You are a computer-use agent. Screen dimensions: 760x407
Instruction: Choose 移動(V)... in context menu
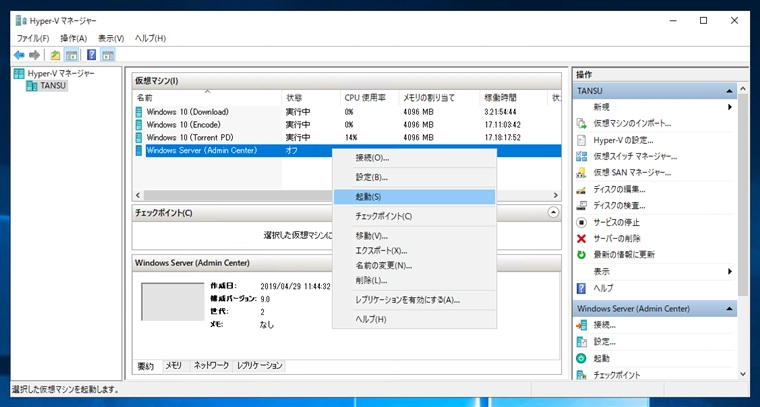pyautogui.click(x=414, y=236)
